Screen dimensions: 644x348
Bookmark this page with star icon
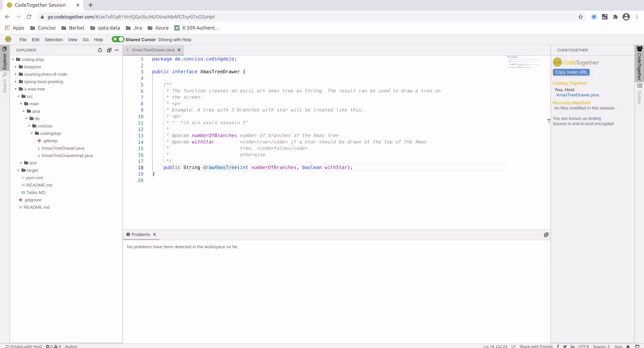coord(580,17)
